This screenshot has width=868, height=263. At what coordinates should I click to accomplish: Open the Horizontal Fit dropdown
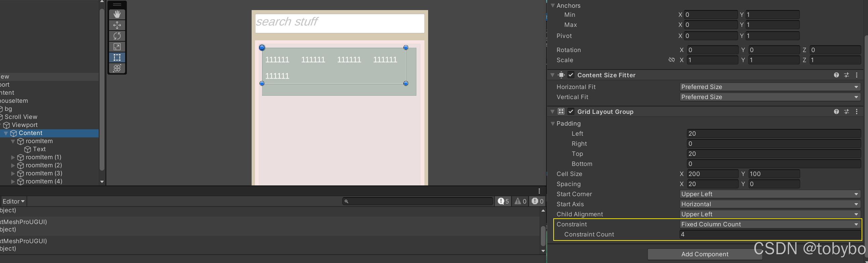point(770,87)
